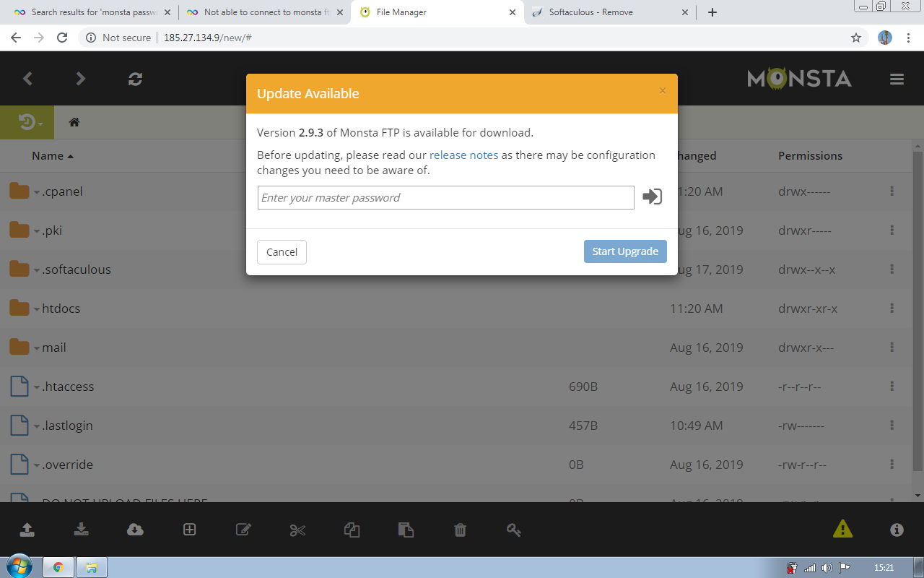Open the release notes link
Viewport: 924px width, 578px height.
[463, 155]
